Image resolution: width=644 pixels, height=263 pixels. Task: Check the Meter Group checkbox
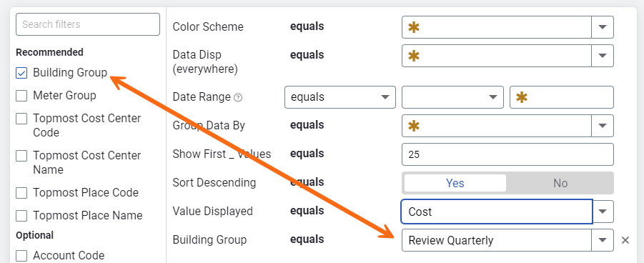coord(21,96)
